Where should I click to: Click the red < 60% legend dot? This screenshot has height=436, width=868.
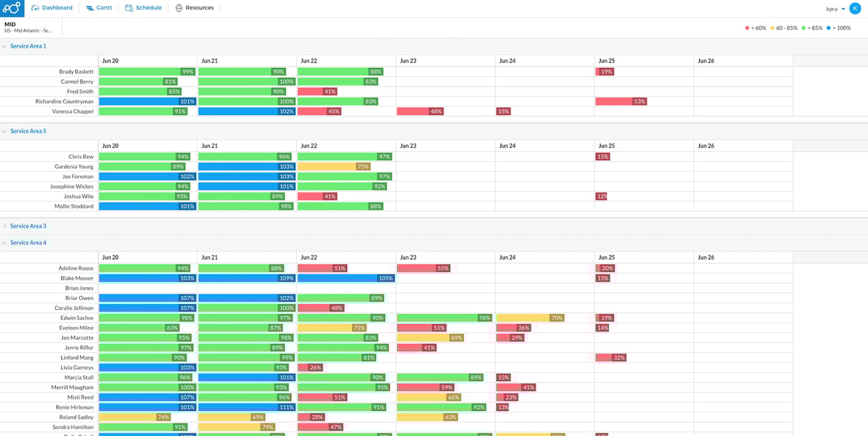[x=748, y=27]
